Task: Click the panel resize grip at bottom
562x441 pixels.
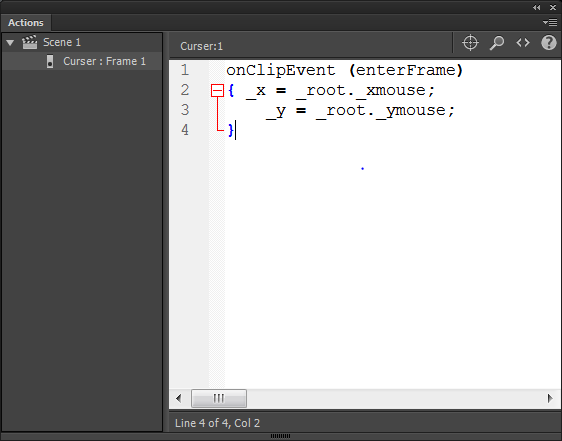Action: tap(280, 436)
